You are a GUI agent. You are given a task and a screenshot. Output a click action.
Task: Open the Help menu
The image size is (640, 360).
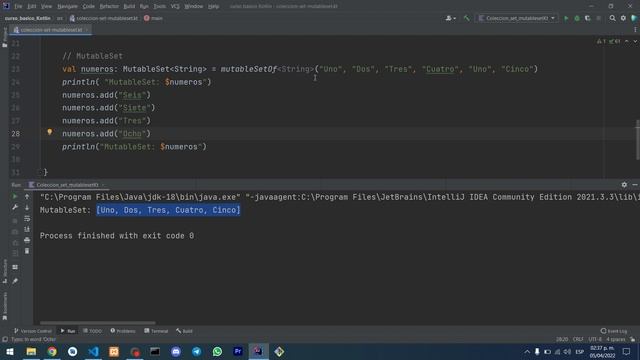point(213,6)
